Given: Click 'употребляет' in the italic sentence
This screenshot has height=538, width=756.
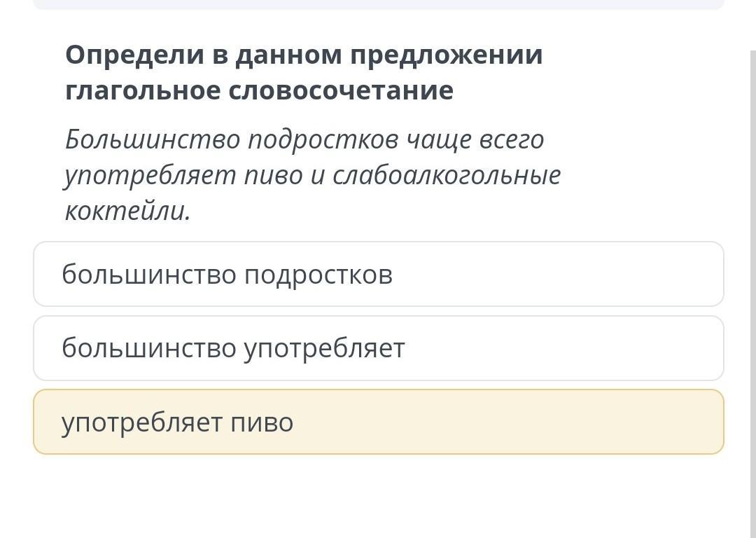Looking at the screenshot, I should (x=150, y=175).
